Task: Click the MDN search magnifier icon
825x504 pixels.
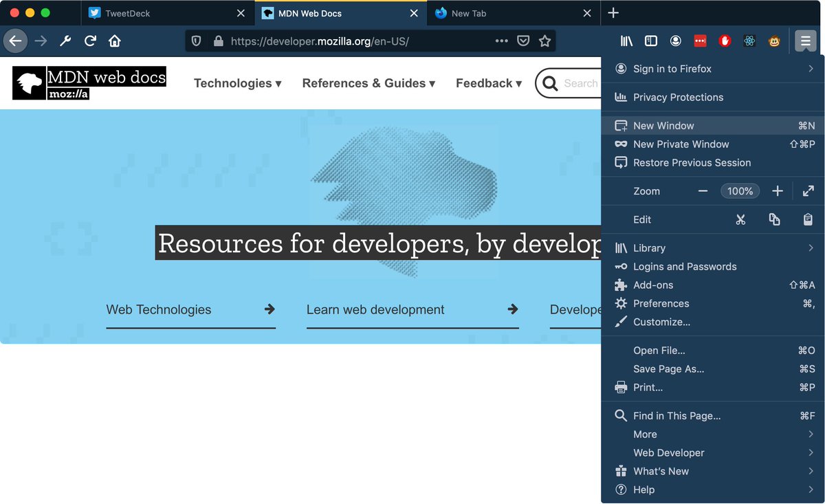Action: [549, 84]
